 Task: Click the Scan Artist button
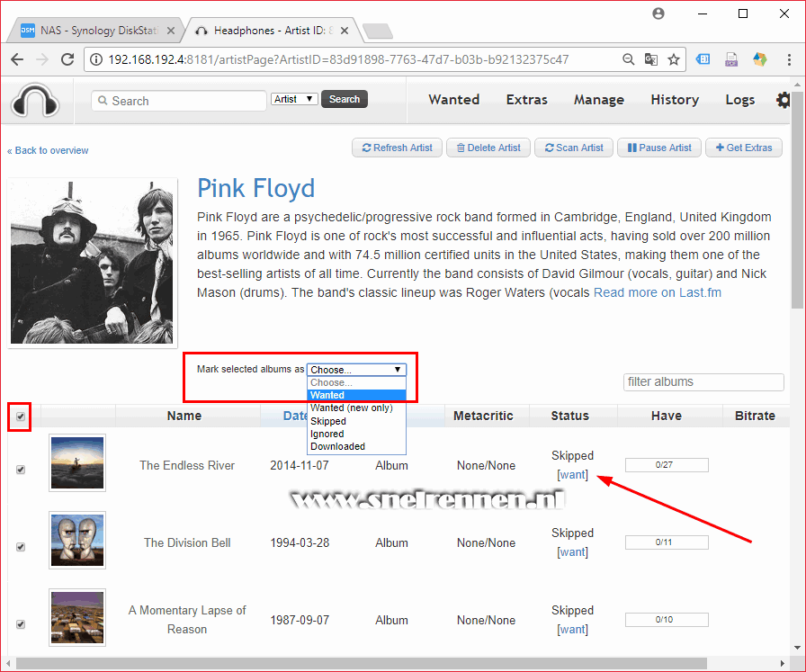point(574,148)
